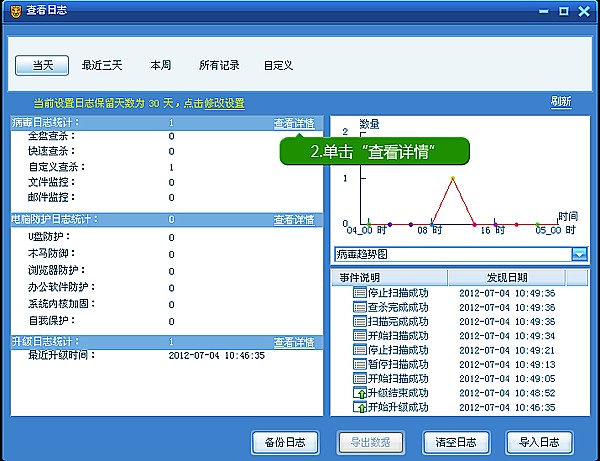The height and width of the screenshot is (461, 600).
Task: Click the 导入日志 button
Action: click(x=539, y=442)
